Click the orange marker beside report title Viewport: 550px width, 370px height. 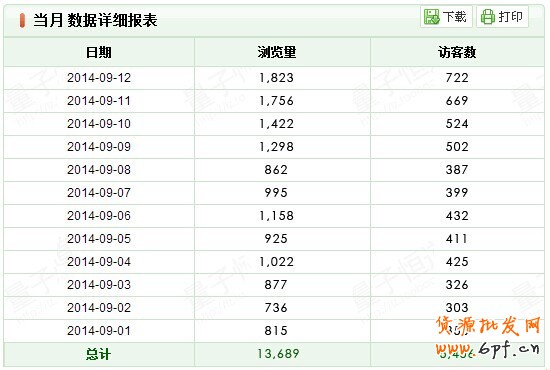(x=22, y=20)
